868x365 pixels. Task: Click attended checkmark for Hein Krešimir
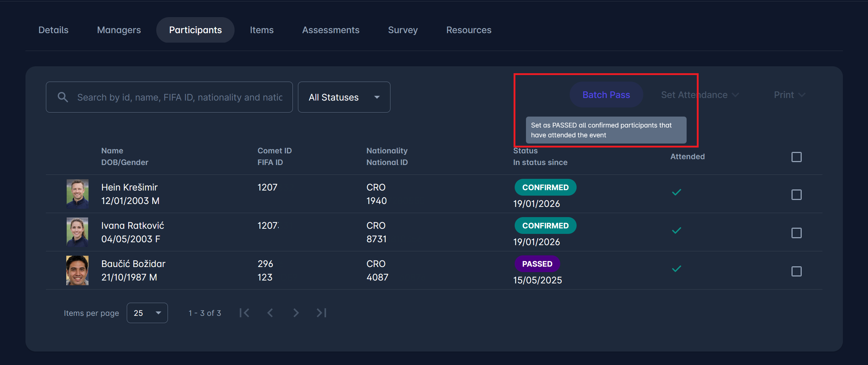[676, 192]
